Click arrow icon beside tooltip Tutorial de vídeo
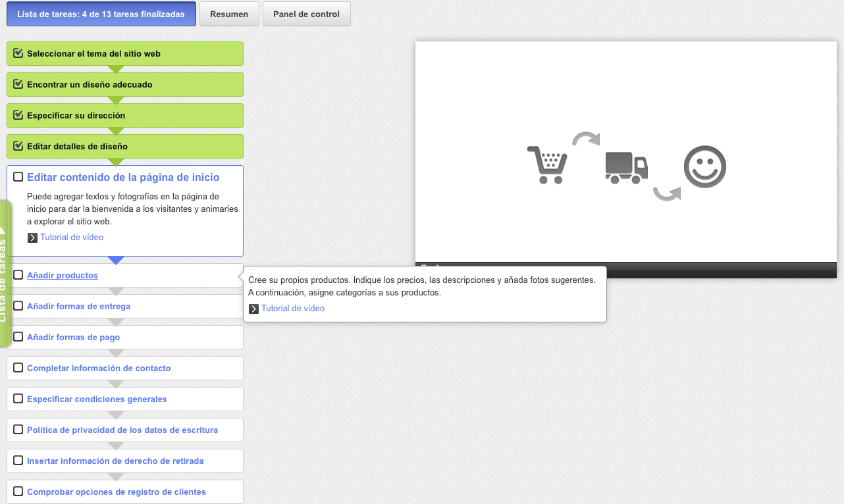 [253, 309]
